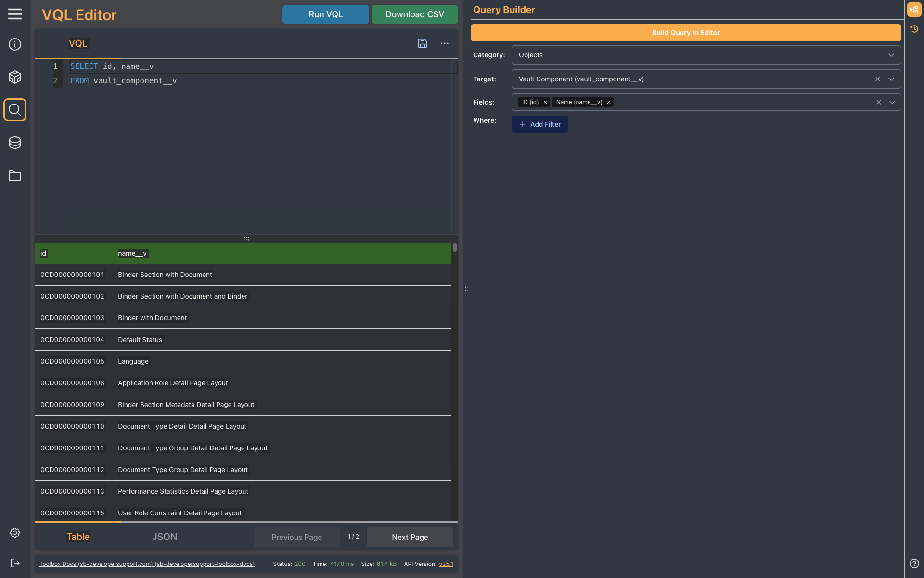
Task: Click the results table vertical scrollbar
Action: 454,248
